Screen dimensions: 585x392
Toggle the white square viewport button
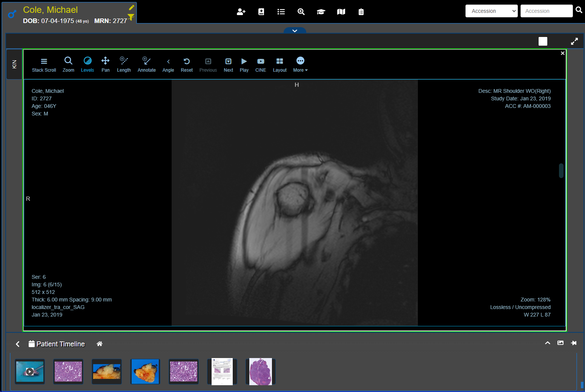[x=543, y=42]
